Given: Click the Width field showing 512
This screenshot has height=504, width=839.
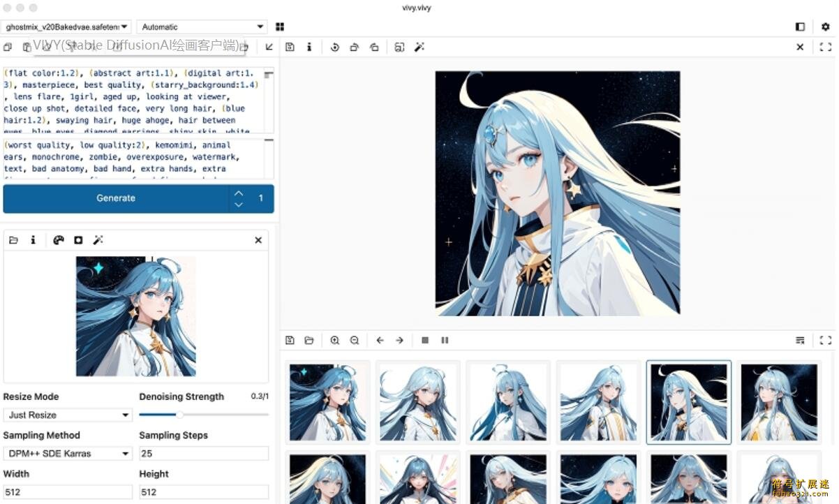Looking at the screenshot, I should coord(68,491).
